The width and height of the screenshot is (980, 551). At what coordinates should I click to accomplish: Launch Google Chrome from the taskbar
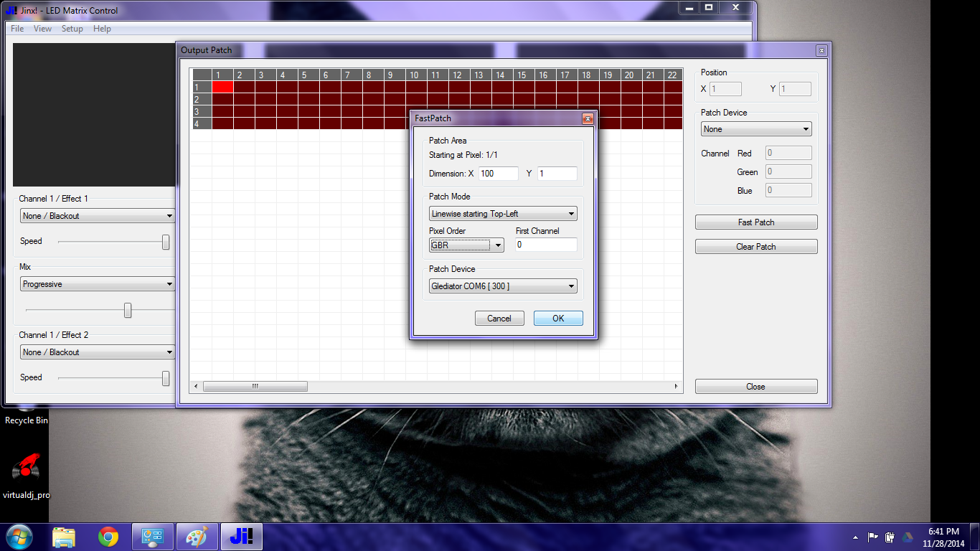pyautogui.click(x=108, y=537)
